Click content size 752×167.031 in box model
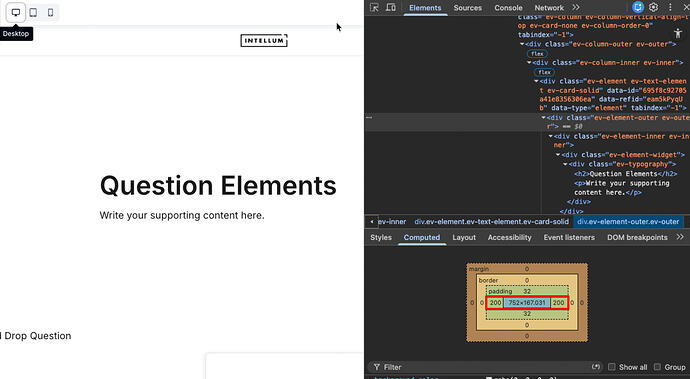Viewport: 690px width, 379px height. (527, 302)
